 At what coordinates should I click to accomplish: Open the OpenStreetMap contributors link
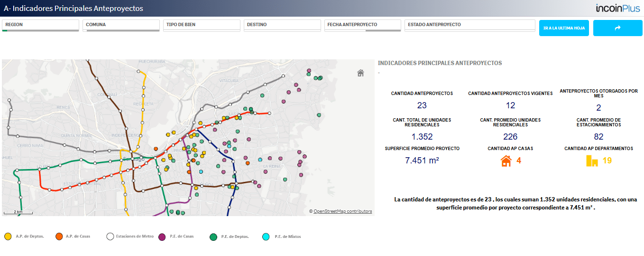[x=342, y=211]
